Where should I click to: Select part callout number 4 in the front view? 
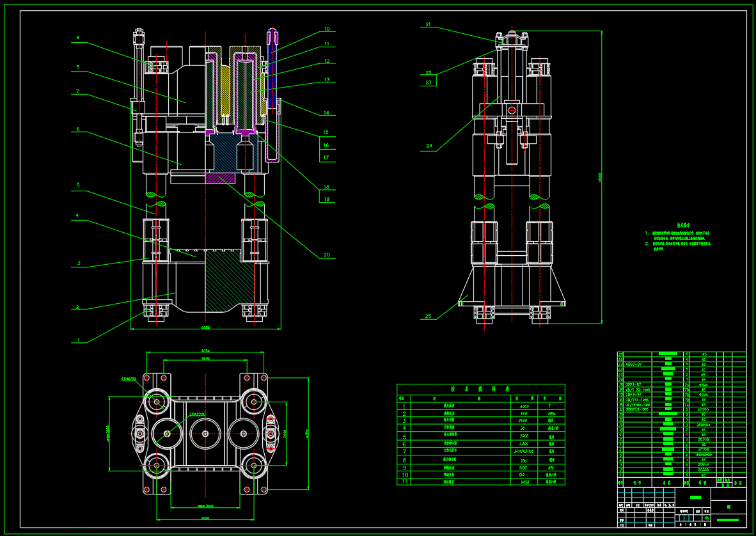[x=77, y=216]
